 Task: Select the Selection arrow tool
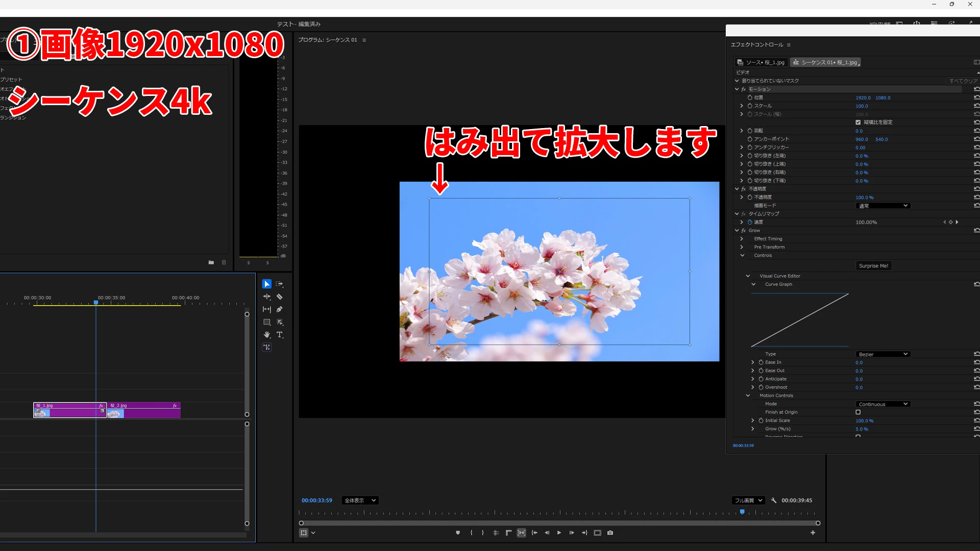click(x=266, y=284)
